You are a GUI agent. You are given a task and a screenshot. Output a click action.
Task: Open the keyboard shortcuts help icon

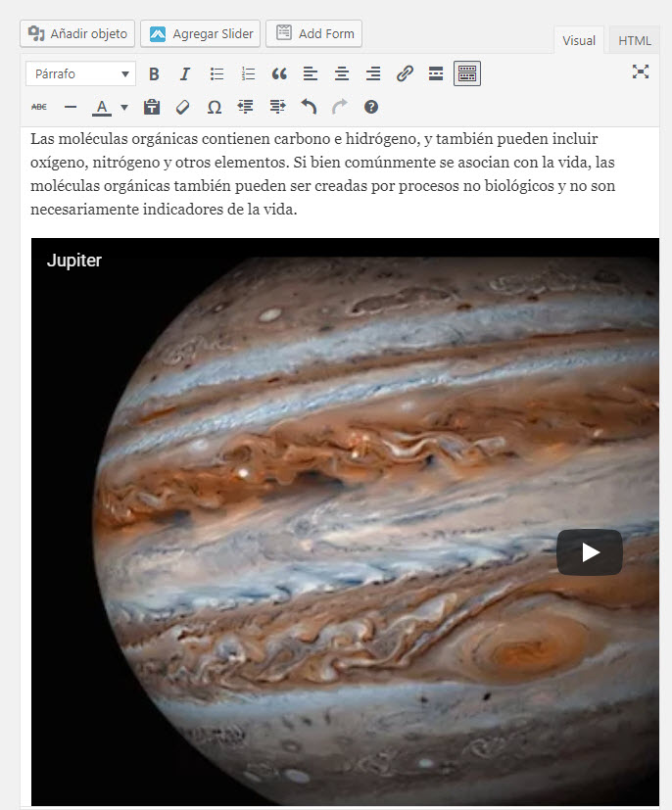click(x=371, y=107)
